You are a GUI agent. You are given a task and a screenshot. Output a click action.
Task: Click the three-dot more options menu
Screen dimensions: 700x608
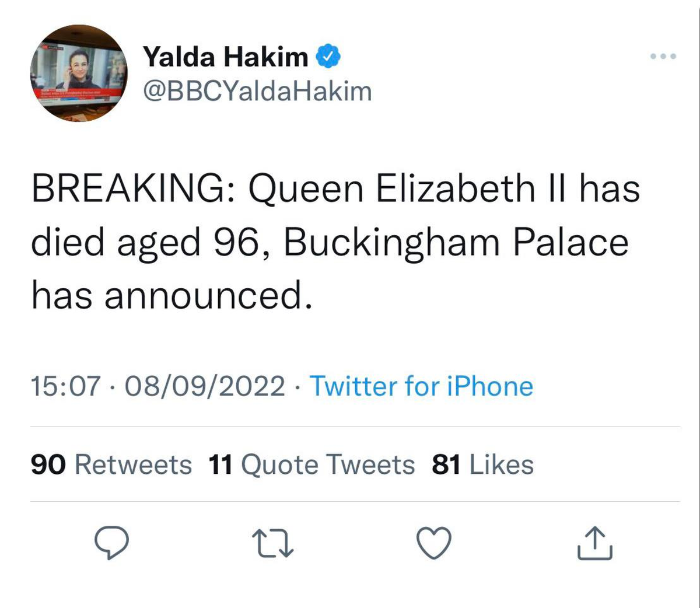tap(661, 55)
